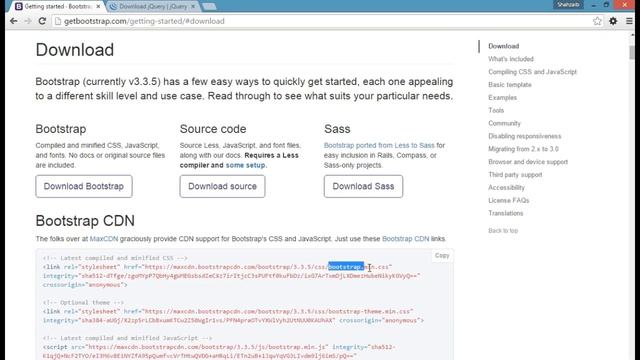Click the 'Bootstrap CDN' heading
The height and width of the screenshot is (360, 640).
pos(85,221)
